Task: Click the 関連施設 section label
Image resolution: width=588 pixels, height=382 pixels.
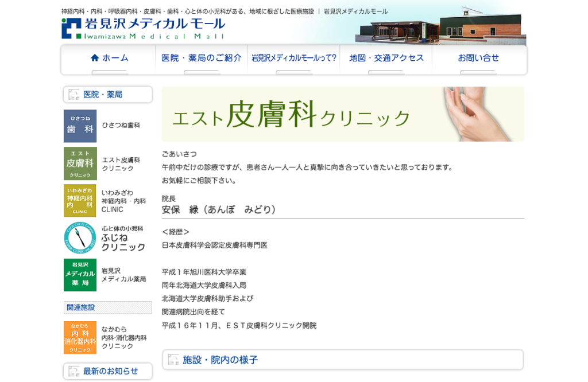Action: tap(107, 307)
